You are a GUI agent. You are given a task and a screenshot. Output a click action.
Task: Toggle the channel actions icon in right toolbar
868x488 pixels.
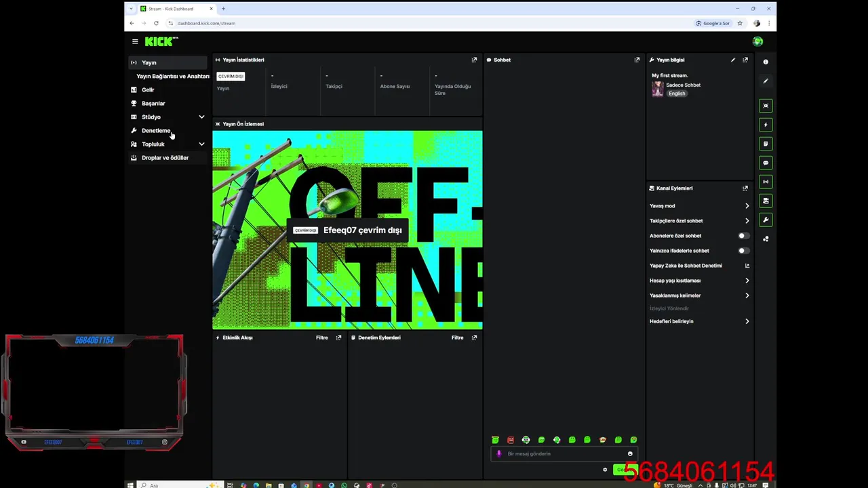coord(766,201)
